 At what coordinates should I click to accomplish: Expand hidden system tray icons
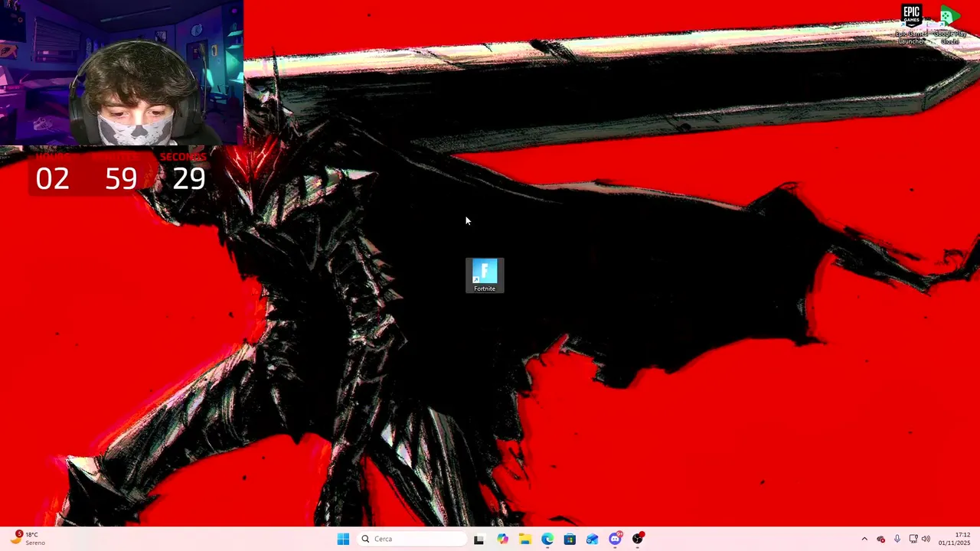pyautogui.click(x=864, y=539)
